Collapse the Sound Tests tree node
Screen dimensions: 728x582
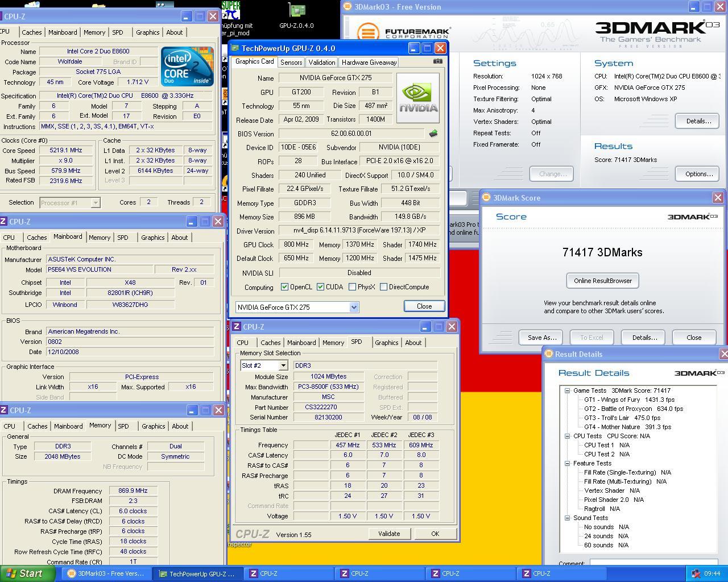[567, 518]
